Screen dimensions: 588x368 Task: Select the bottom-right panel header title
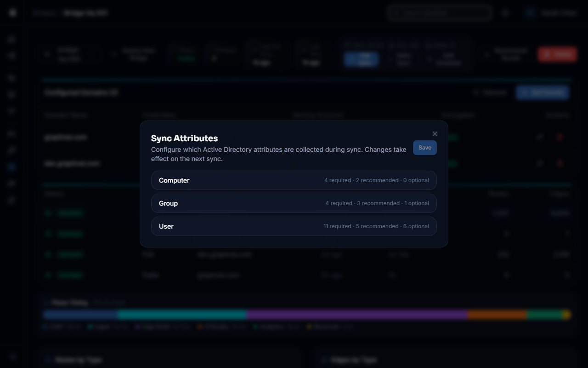354,360
